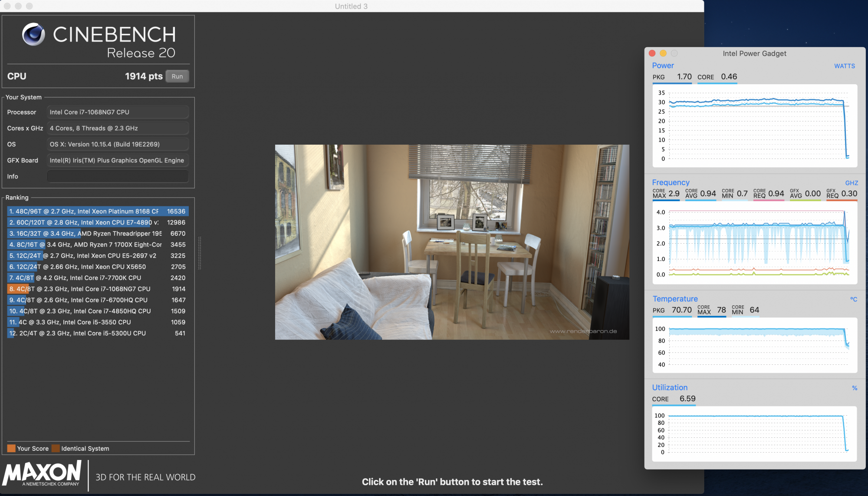Select the Core i5-5300U ranking row

(x=98, y=333)
